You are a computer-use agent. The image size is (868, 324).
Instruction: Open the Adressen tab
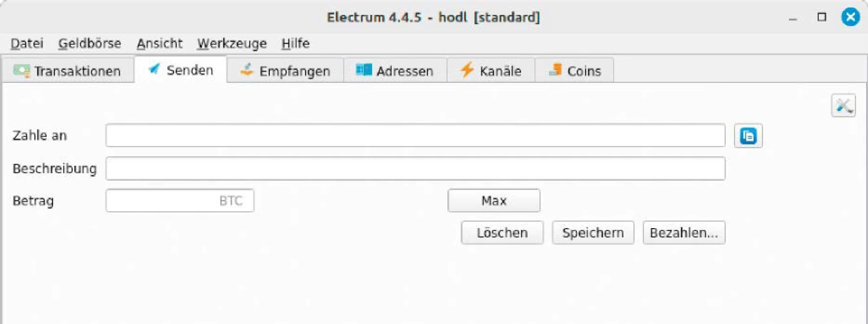click(x=395, y=71)
